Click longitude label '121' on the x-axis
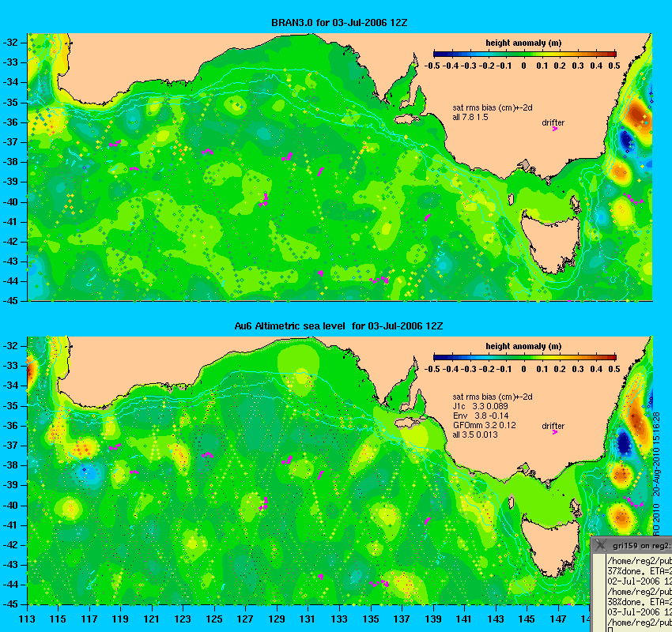Image resolution: width=672 pixels, height=632 pixels. [151, 619]
